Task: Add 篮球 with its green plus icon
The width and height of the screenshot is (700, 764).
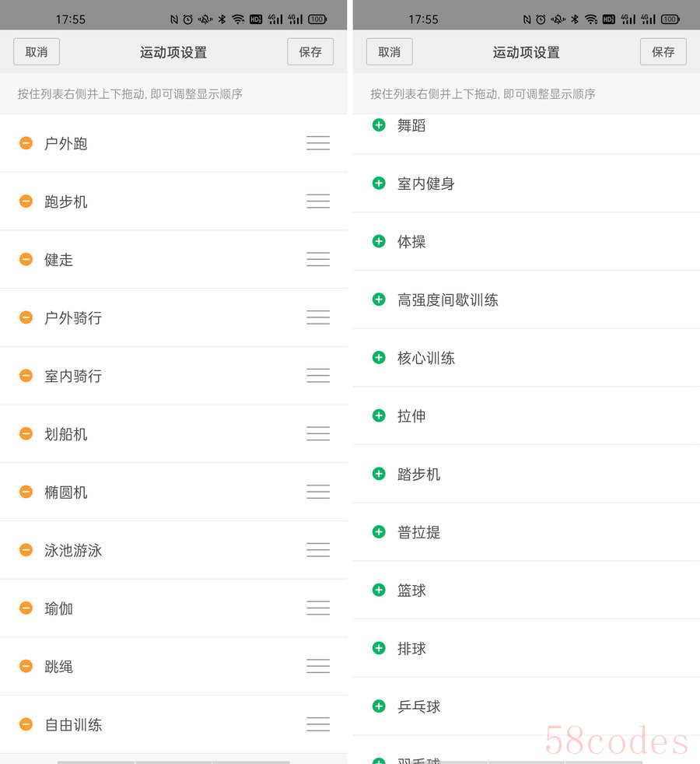Action: [379, 590]
